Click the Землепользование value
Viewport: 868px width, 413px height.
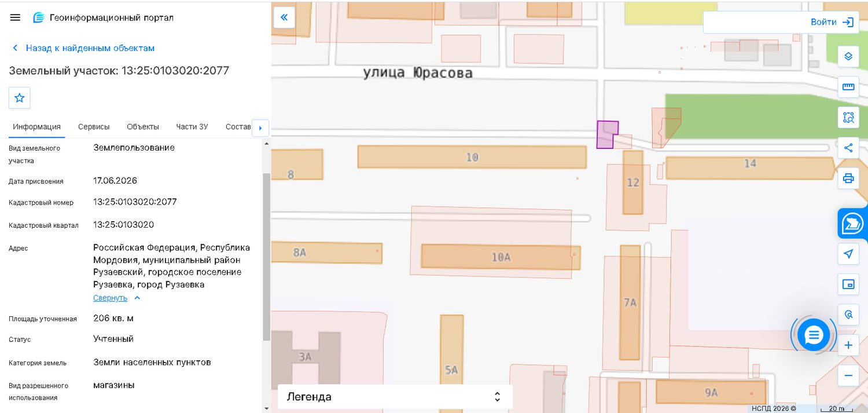tap(134, 148)
